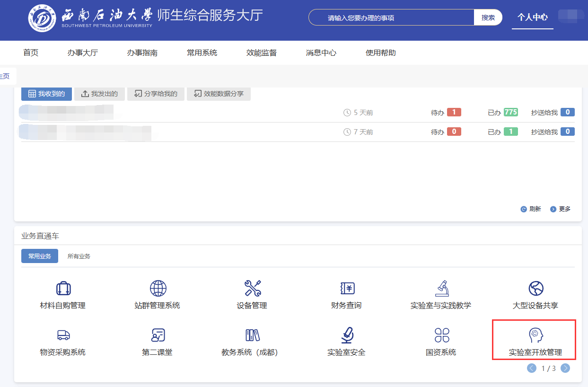Screen dimensions: 588x387
Task: Open the 站群管理系统 globe icon
Action: [x=158, y=288]
